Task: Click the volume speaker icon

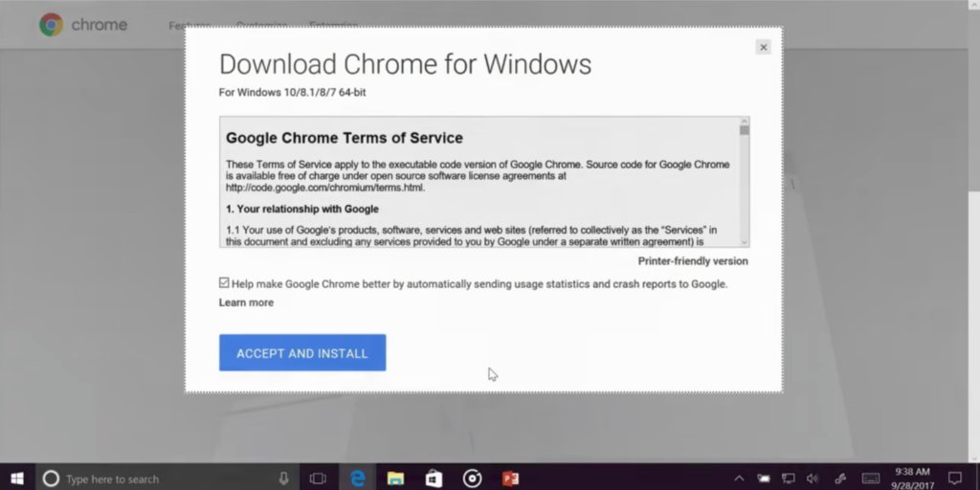Action: point(813,479)
